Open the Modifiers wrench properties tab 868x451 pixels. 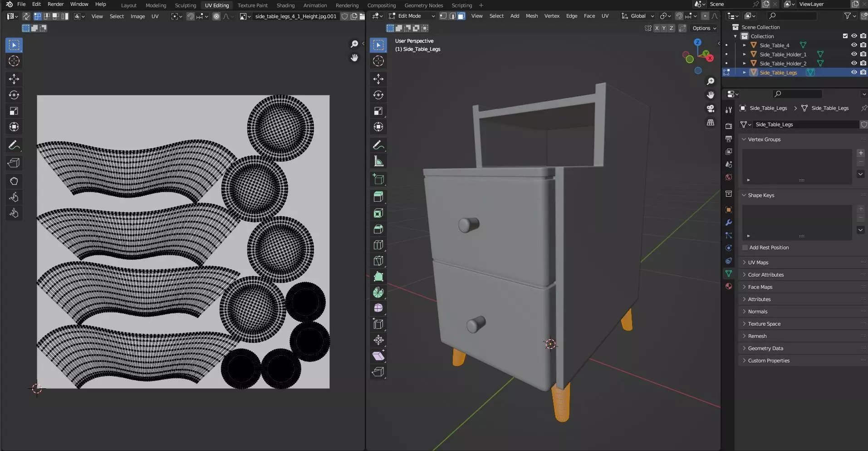(x=729, y=223)
